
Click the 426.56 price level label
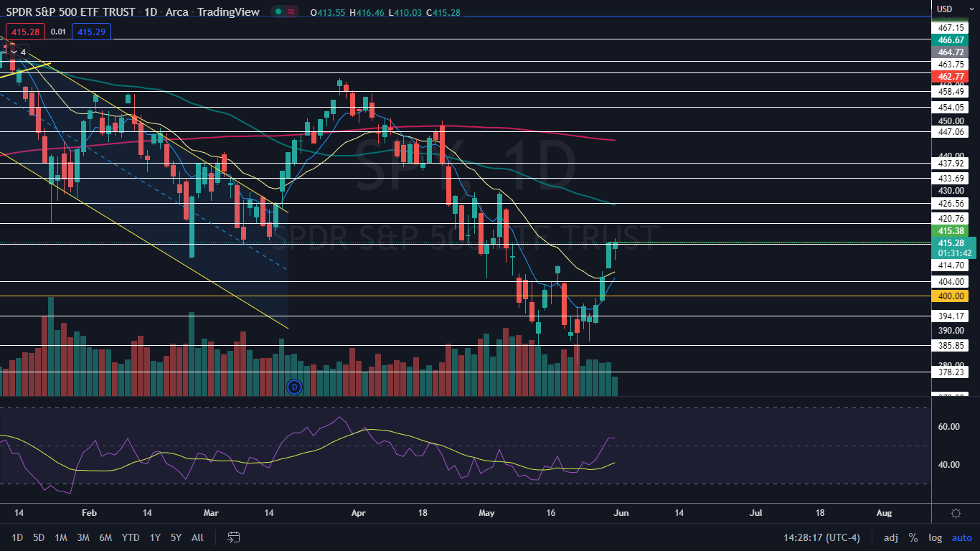point(949,203)
